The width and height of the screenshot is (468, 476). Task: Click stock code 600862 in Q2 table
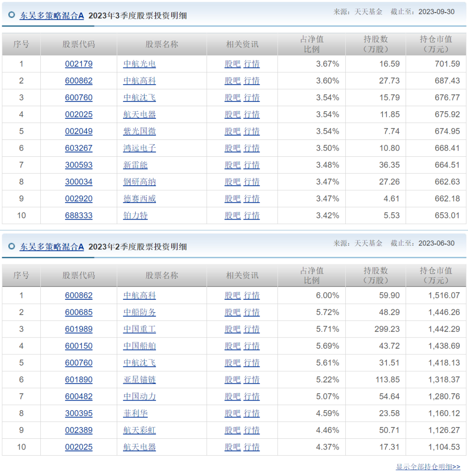79,295
